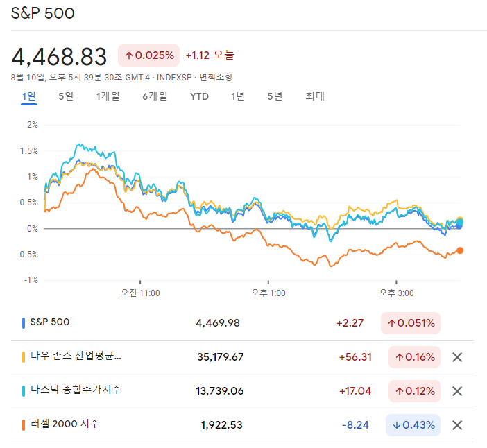Click the 2% y-axis label
487x448 pixels.
pos(33,125)
